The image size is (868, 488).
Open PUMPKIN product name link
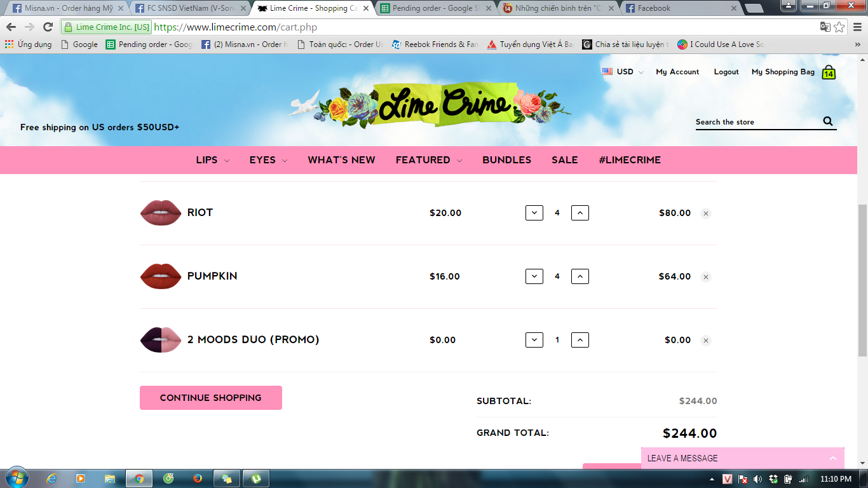click(x=212, y=276)
